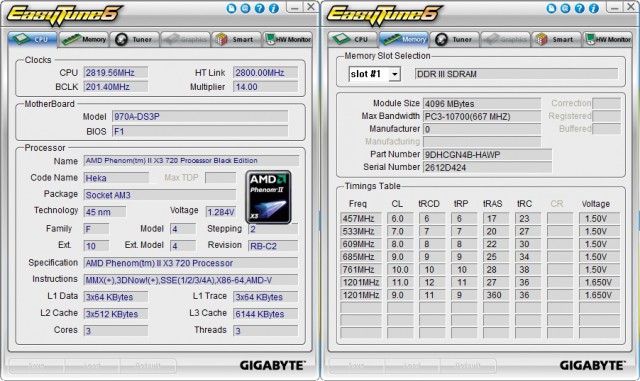Click the Save button in right window
This screenshot has width=640, height=381.
coord(357,365)
